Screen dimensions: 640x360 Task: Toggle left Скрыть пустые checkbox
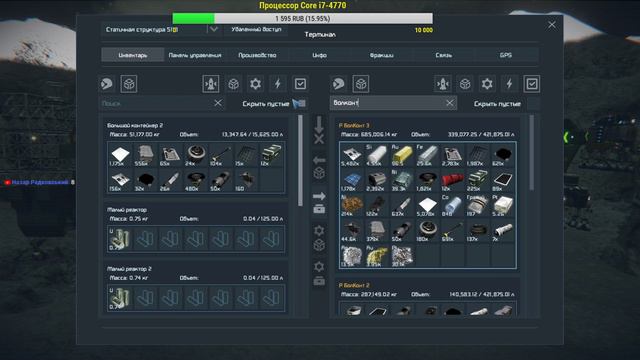coord(300,103)
